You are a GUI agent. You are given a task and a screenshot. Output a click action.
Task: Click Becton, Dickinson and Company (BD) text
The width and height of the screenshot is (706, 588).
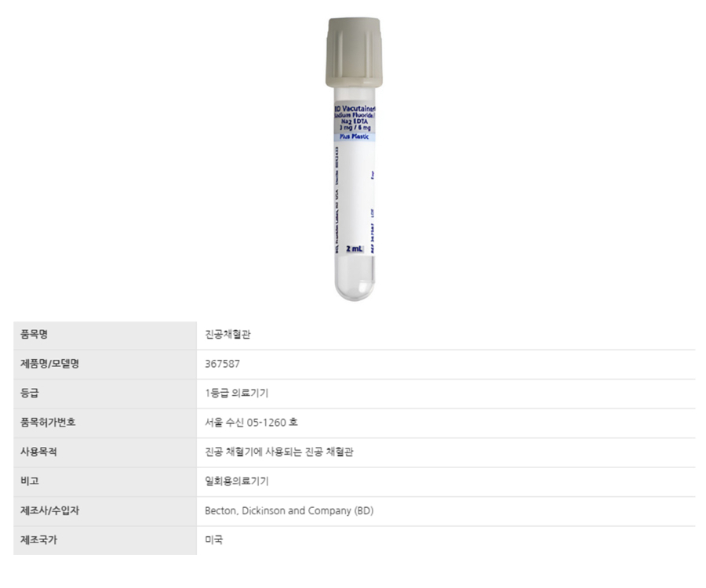pos(289,510)
